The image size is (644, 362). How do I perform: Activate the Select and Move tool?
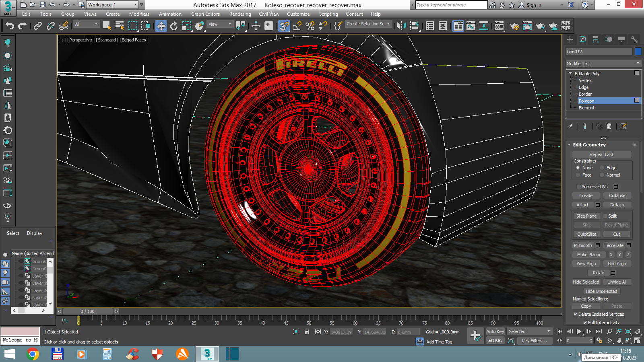click(x=161, y=26)
